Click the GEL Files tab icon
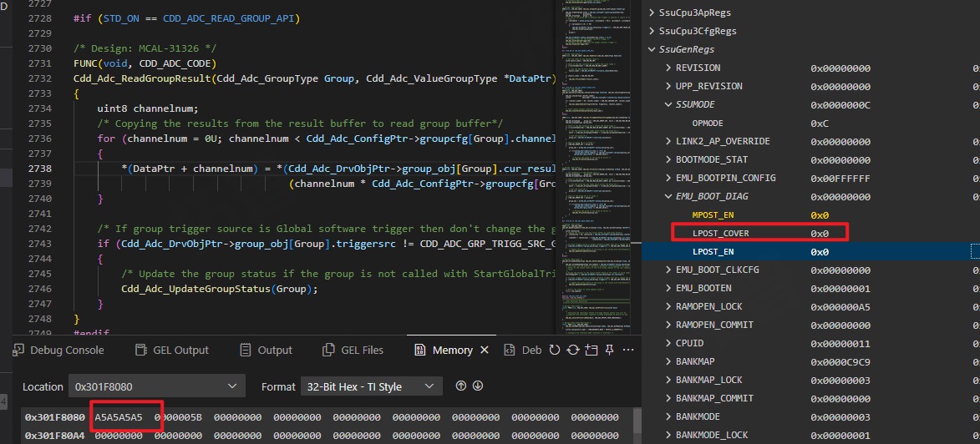 [328, 351]
